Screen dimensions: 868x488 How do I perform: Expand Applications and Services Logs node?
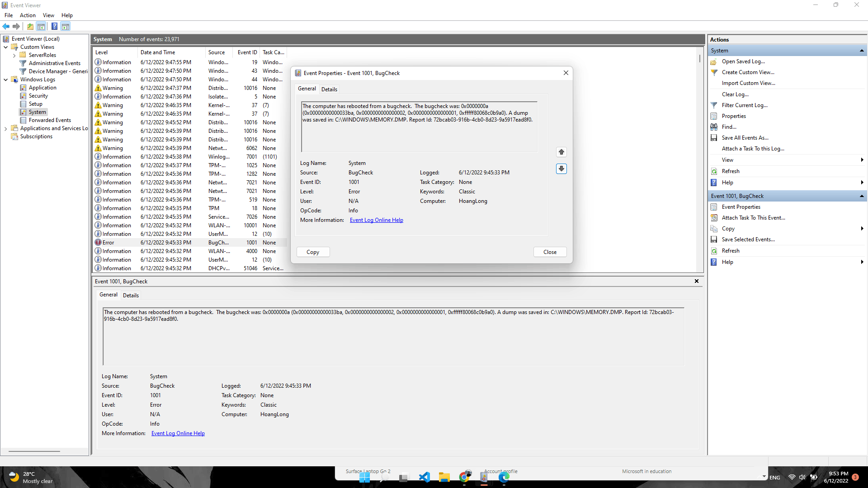pos(6,128)
